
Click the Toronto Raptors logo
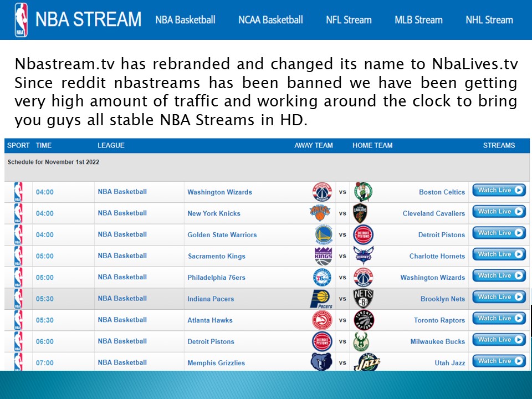366,320
